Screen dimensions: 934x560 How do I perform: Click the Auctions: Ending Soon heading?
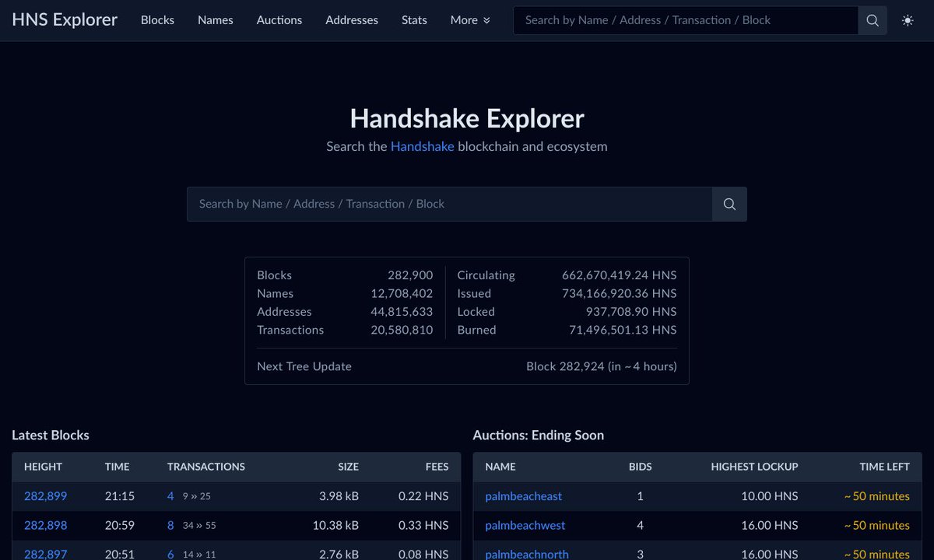(x=539, y=435)
